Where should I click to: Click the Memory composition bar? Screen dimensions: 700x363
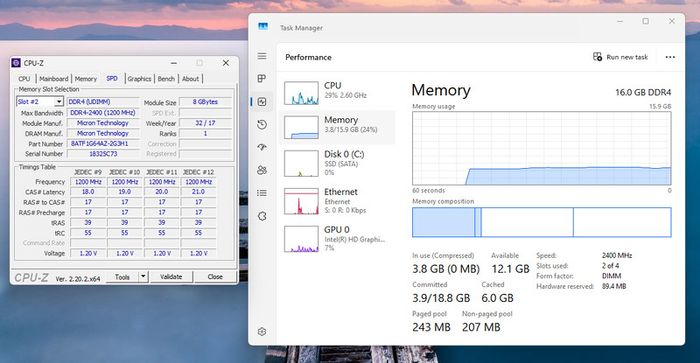click(542, 222)
